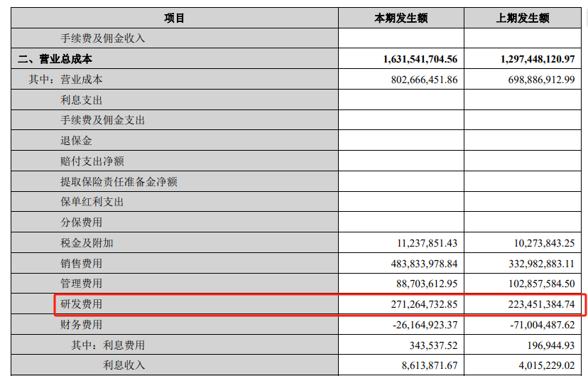Click the 上期发生额 column header
588x376 pixels.
[x=523, y=18]
